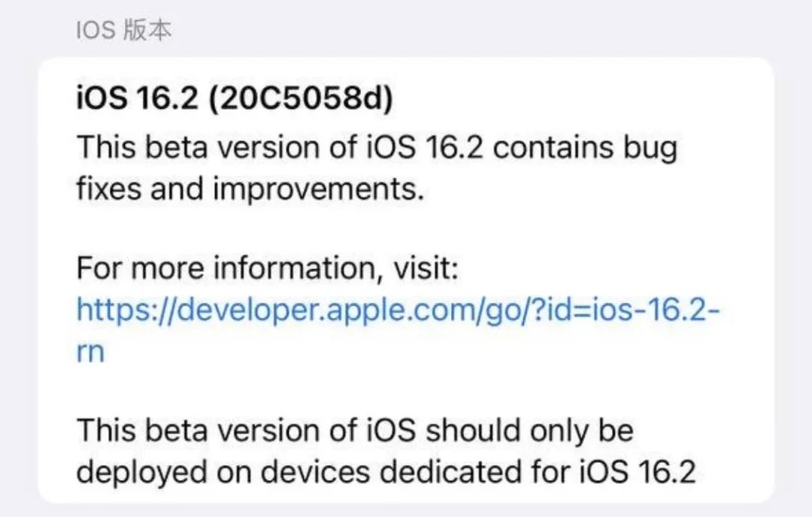Open the developer.apple.com release notes link
Viewport: 812px width, 517px height.
pos(398,310)
